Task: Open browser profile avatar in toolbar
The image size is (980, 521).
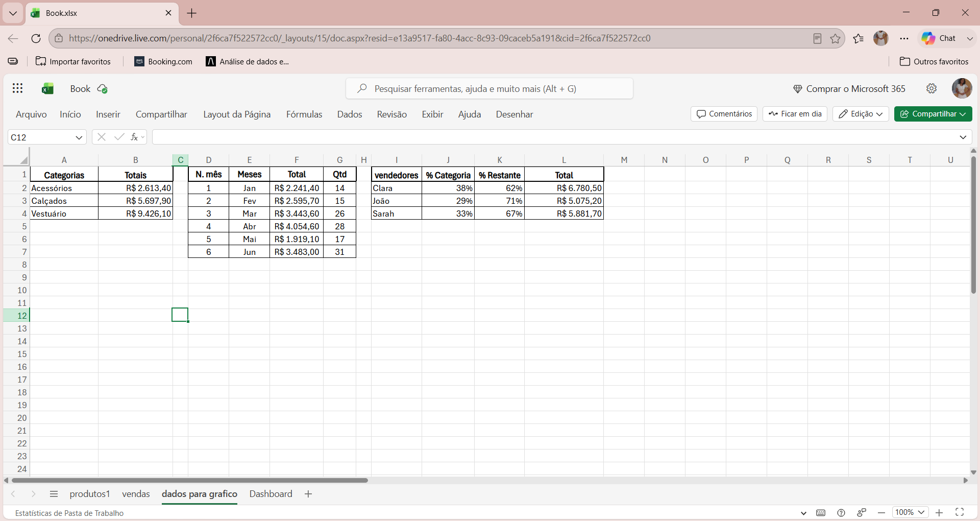Action: point(881,38)
